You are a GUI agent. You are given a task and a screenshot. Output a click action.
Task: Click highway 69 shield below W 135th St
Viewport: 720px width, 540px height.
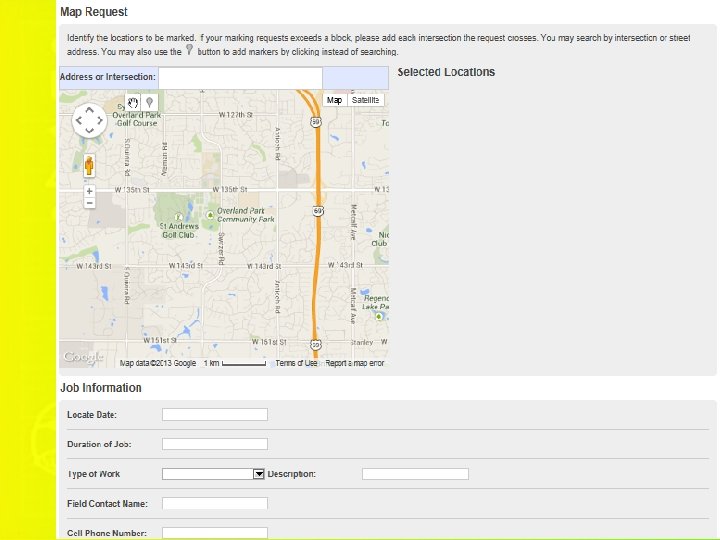(318, 211)
